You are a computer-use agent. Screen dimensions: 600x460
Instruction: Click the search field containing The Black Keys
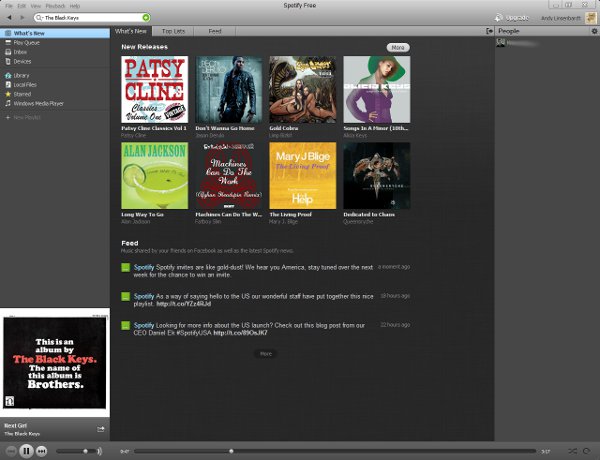92,17
